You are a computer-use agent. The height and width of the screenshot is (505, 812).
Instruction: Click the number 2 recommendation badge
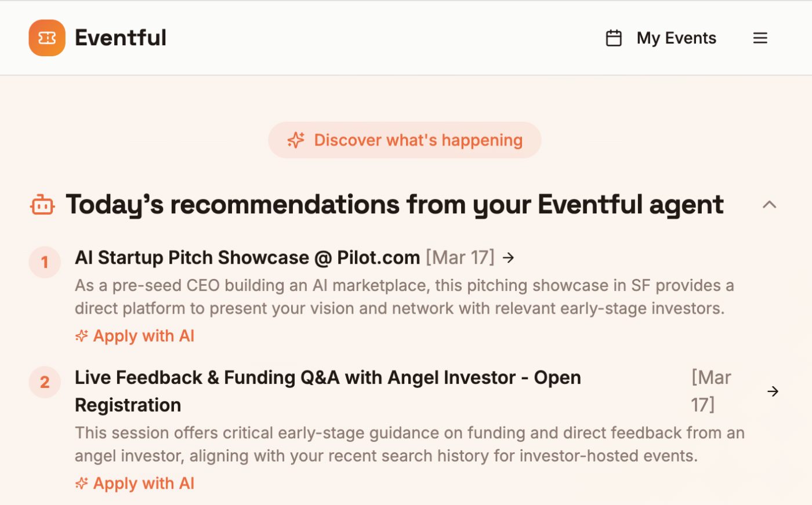point(45,382)
